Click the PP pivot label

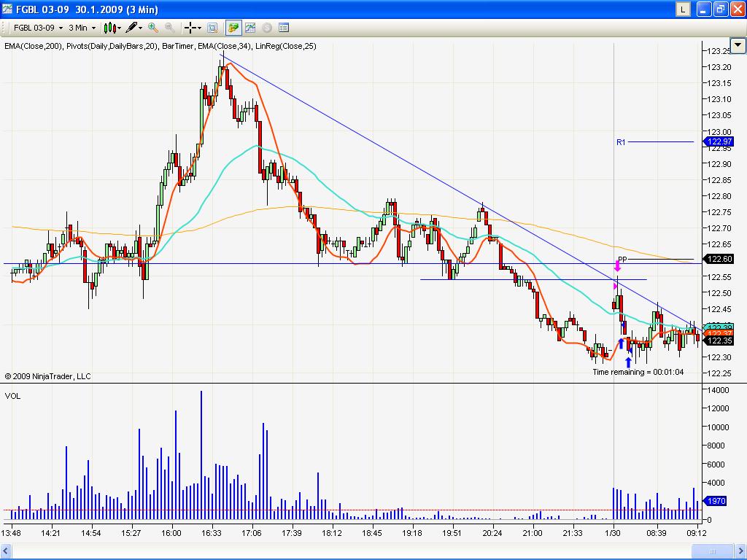(622, 260)
